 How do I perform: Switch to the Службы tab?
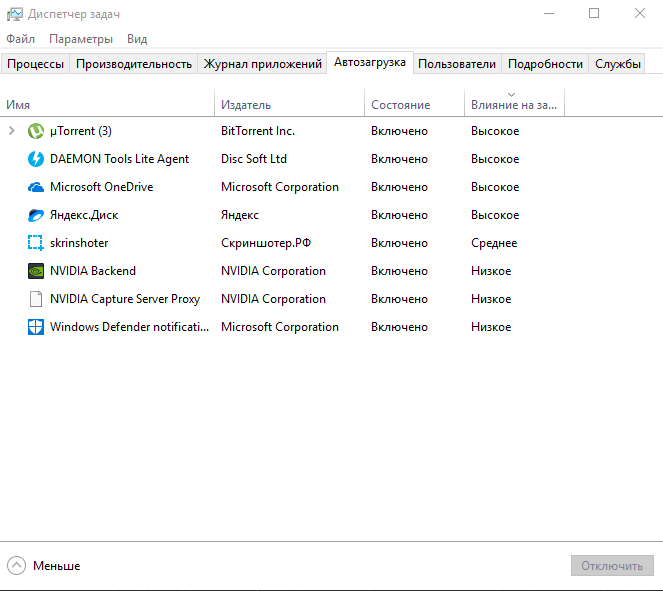pyautogui.click(x=618, y=64)
